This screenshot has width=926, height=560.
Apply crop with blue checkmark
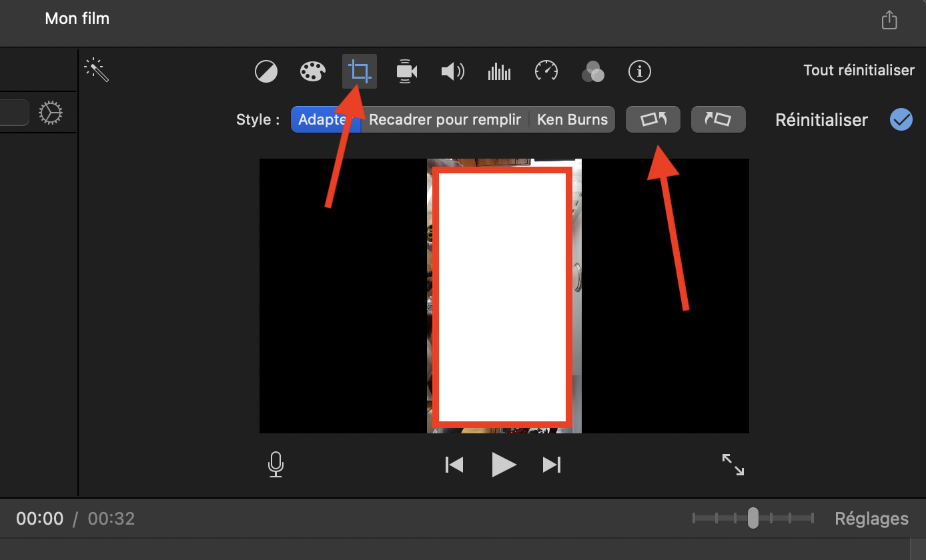pyautogui.click(x=901, y=120)
